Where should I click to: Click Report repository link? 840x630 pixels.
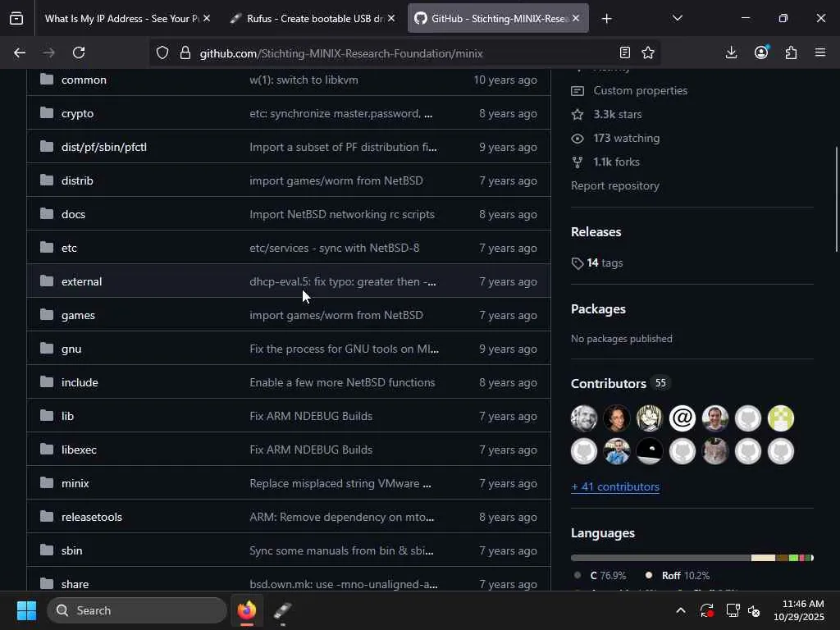click(x=615, y=185)
